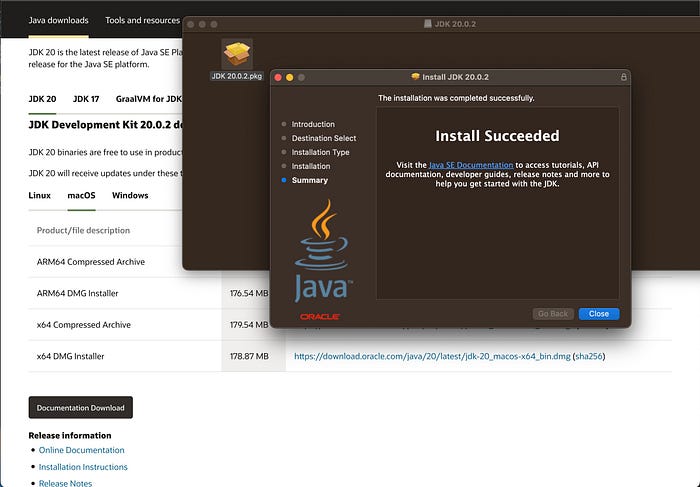
Task: Minimize the installer with the yellow button
Action: pyautogui.click(x=290, y=77)
